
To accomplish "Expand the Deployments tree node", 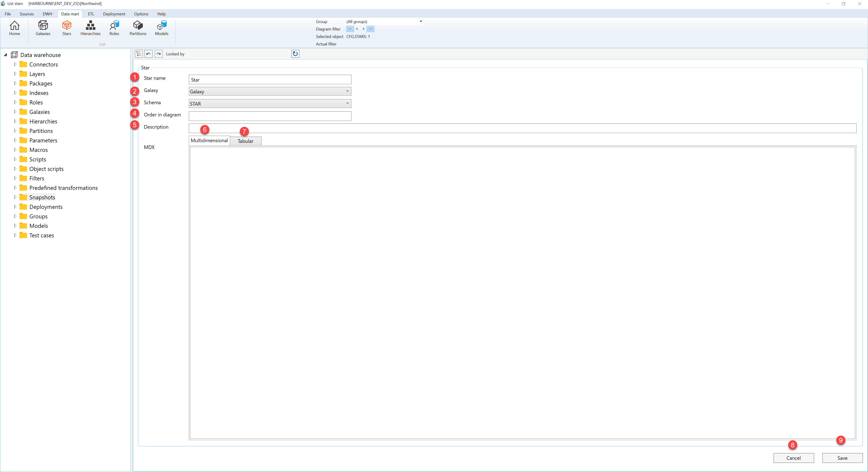I will [15, 207].
